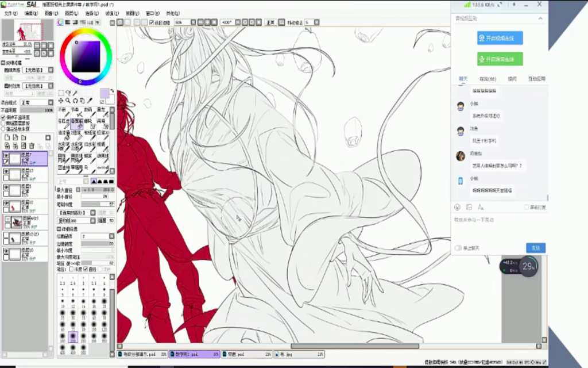588x368 pixels.
Task: Click the blue 开启视频连线 button
Action: pos(500,39)
